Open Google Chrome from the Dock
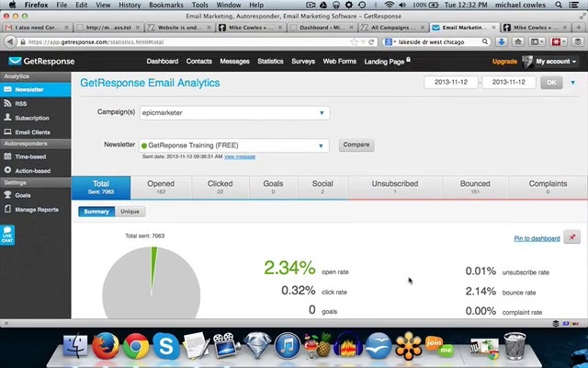 pyautogui.click(x=136, y=346)
